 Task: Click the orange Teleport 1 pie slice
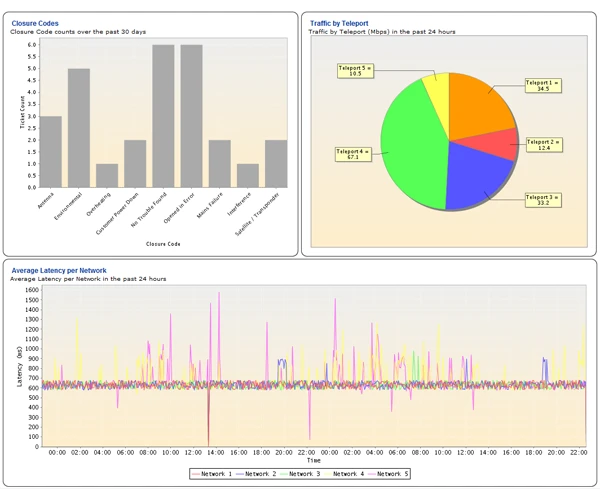click(478, 107)
